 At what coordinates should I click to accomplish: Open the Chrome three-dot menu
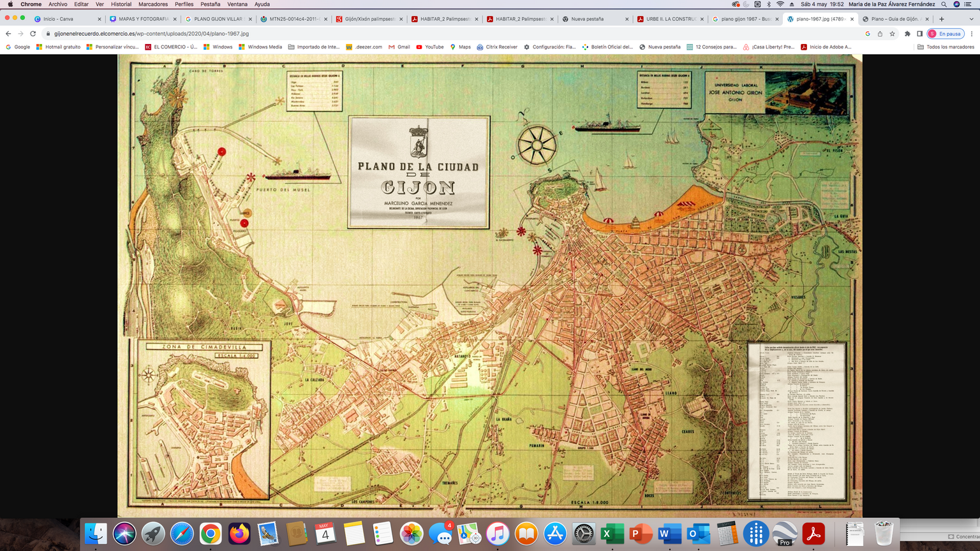click(972, 34)
